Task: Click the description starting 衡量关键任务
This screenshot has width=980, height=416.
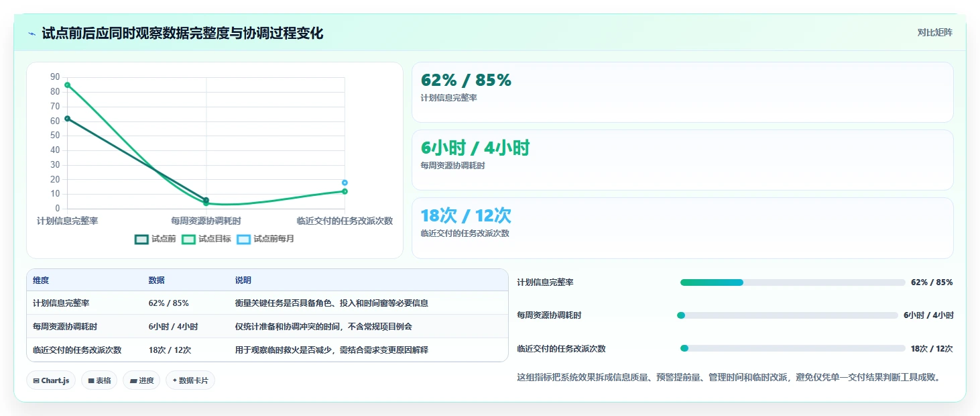Action: pyautogui.click(x=331, y=303)
